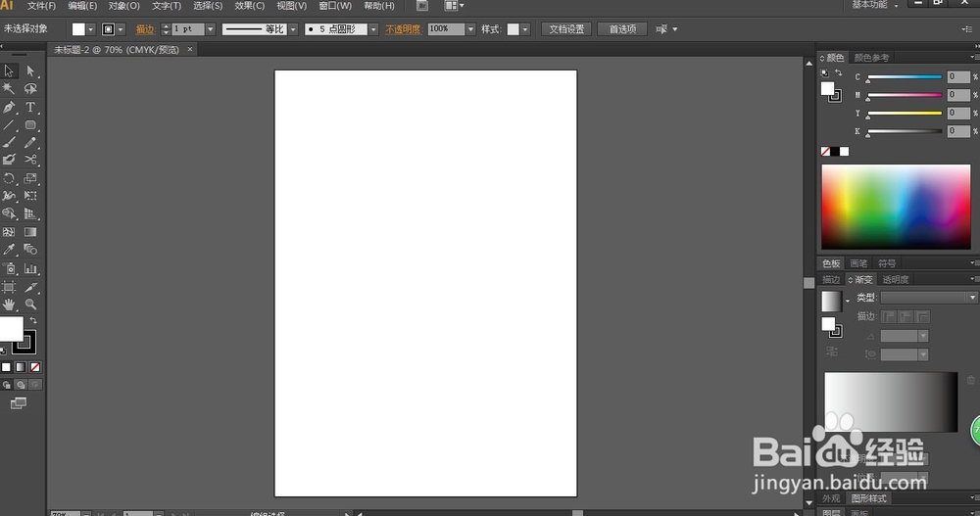Select the Line Segment tool
Viewport: 980px width, 516px height.
tap(9, 125)
